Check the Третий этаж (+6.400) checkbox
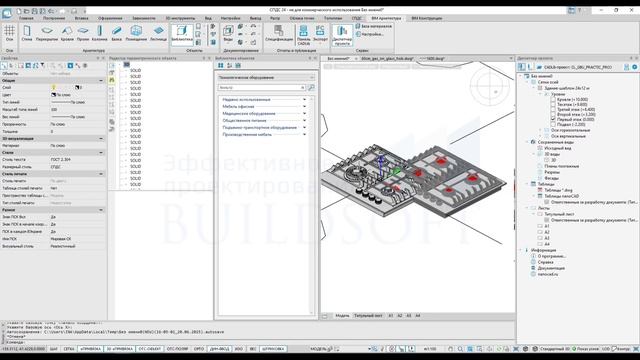The image size is (640, 360). [553, 109]
